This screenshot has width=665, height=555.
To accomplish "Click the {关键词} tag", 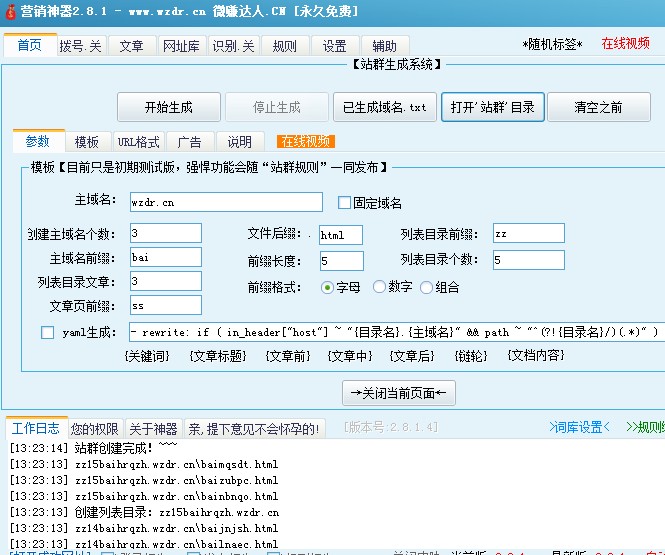I will click(x=147, y=356).
